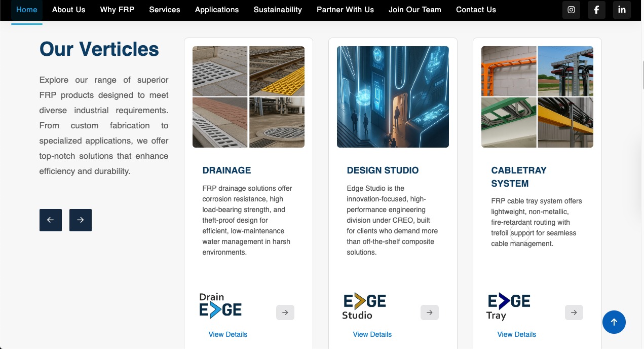This screenshot has width=644, height=349.
Task: Open the Cabletray System image collage
Action: point(537,97)
